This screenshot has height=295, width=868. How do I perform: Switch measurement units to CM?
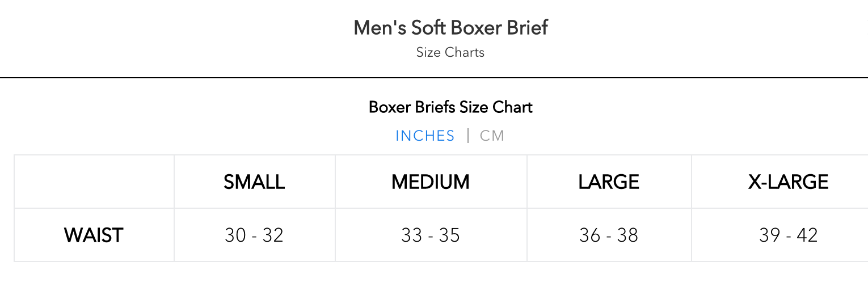(x=492, y=136)
